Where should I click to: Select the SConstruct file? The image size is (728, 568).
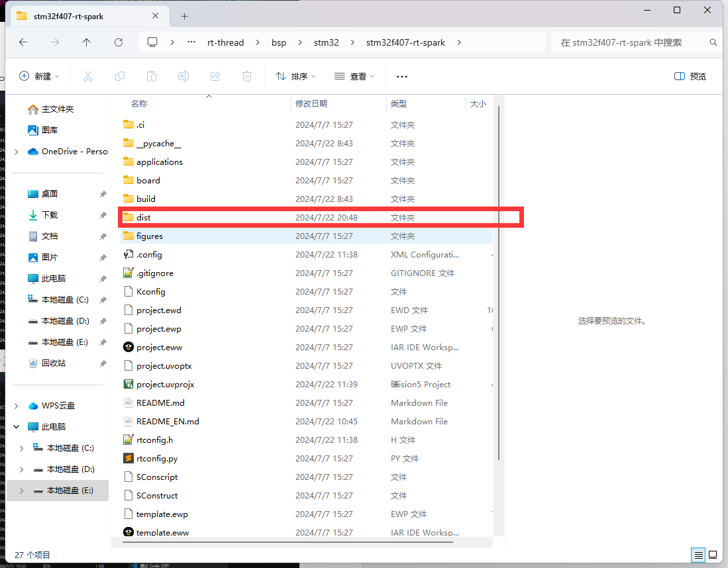click(x=307, y=496)
